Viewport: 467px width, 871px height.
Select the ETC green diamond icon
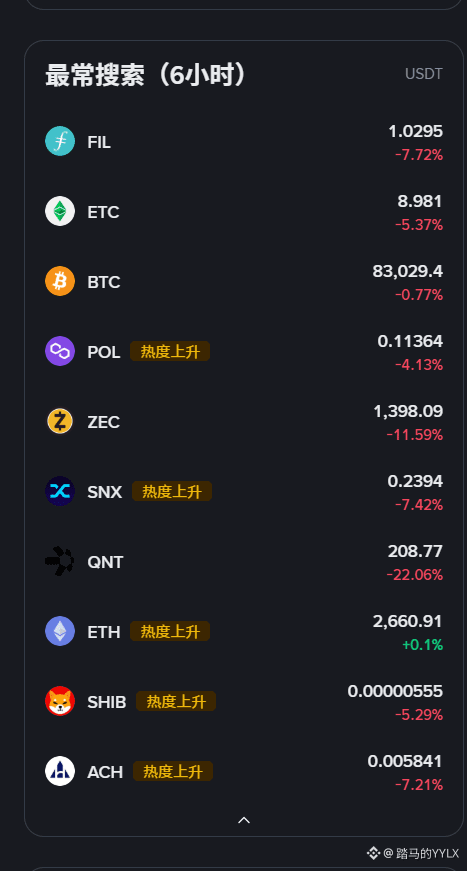point(60,211)
